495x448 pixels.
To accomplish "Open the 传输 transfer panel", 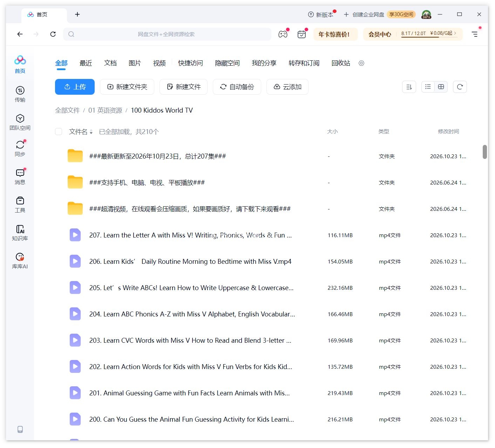I will [20, 94].
